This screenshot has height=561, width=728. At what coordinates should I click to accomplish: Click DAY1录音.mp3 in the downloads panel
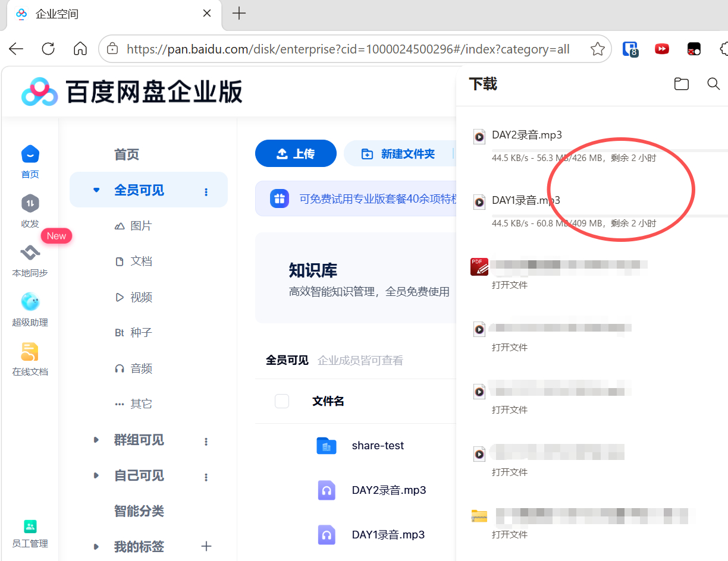point(526,200)
